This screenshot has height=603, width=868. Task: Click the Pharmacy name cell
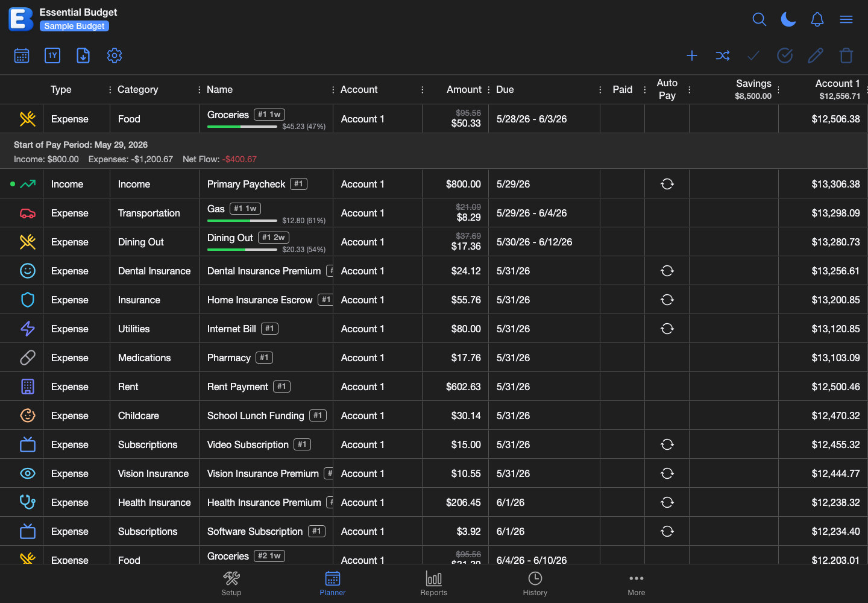(x=266, y=358)
